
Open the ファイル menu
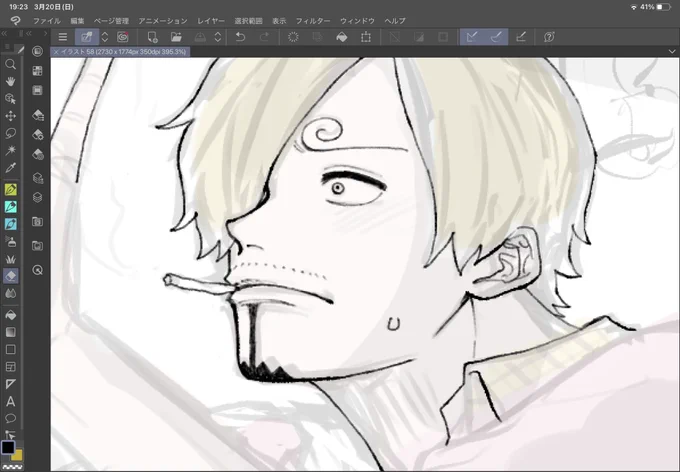(47, 21)
